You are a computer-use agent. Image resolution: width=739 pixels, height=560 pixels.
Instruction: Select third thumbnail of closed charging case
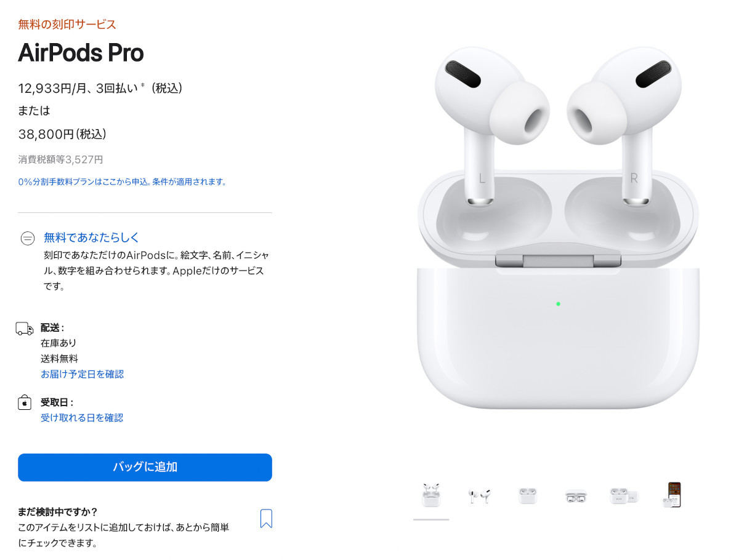tap(528, 495)
